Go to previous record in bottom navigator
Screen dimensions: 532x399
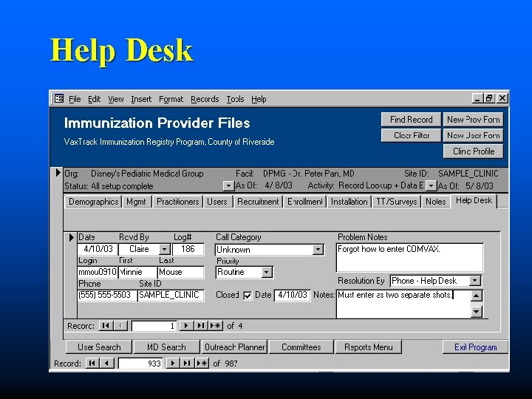(106, 364)
